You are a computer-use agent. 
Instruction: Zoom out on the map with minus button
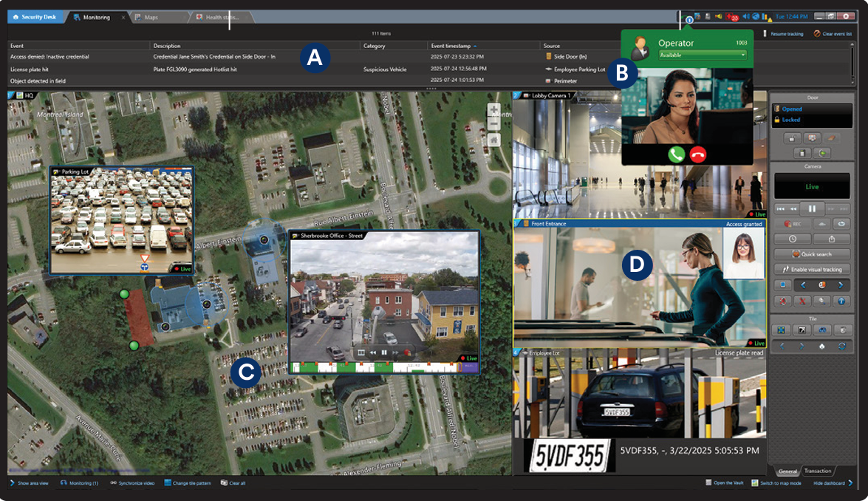[x=493, y=124]
